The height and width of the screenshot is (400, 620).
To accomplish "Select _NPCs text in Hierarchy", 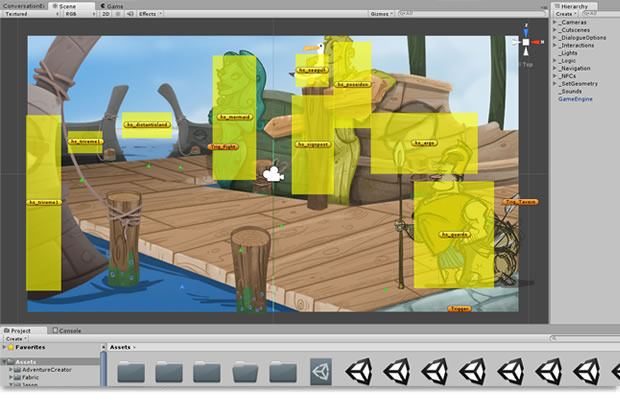I will coord(567,75).
